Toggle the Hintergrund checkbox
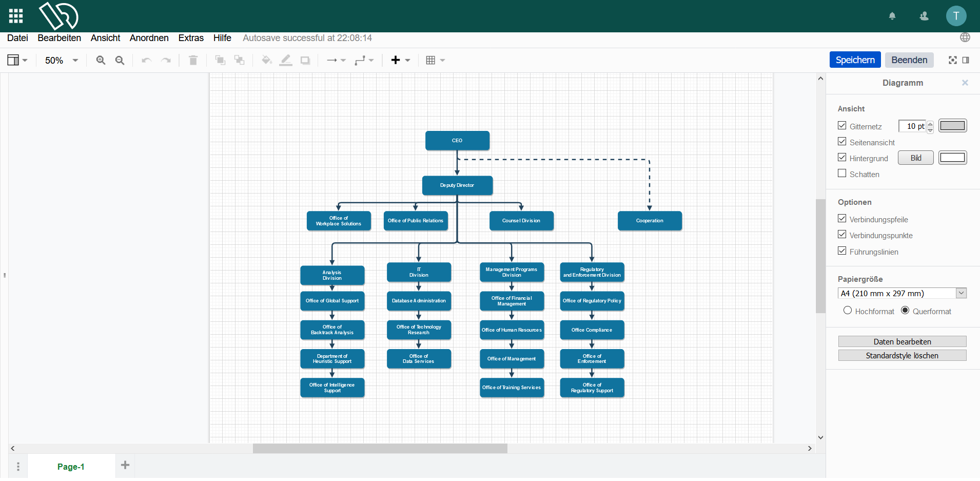980x481 pixels. coord(842,157)
